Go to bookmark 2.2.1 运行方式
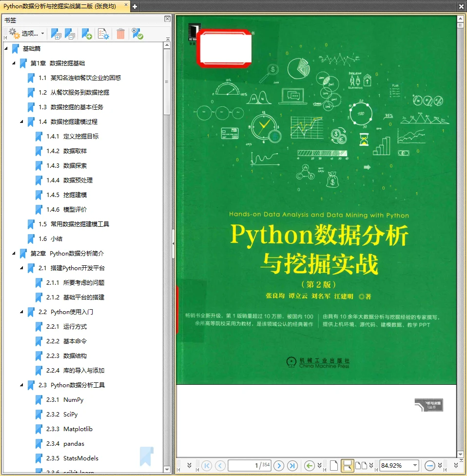Image resolution: width=467 pixels, height=476 pixels. coord(66,327)
